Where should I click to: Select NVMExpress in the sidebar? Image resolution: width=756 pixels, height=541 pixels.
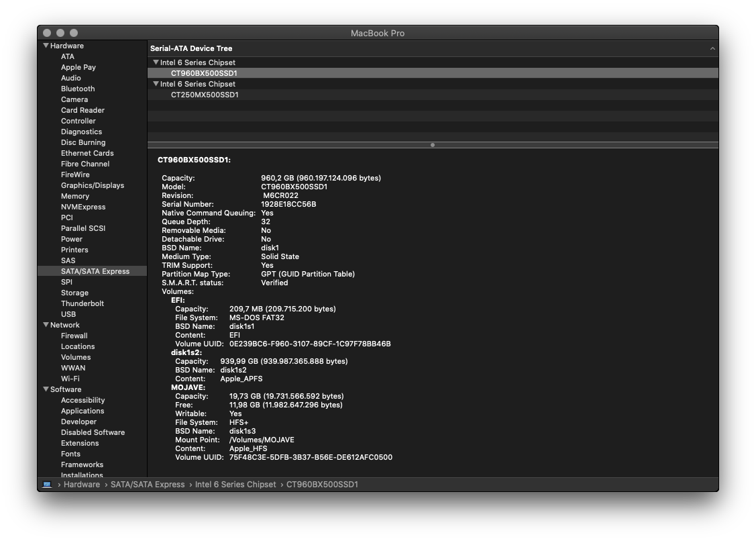tap(83, 207)
